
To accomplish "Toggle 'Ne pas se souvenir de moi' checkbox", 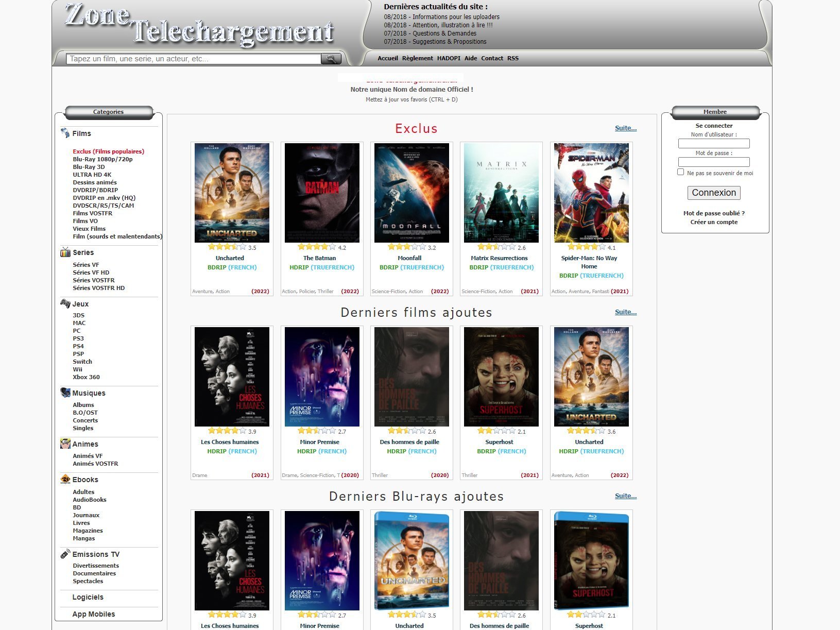I will pos(681,172).
